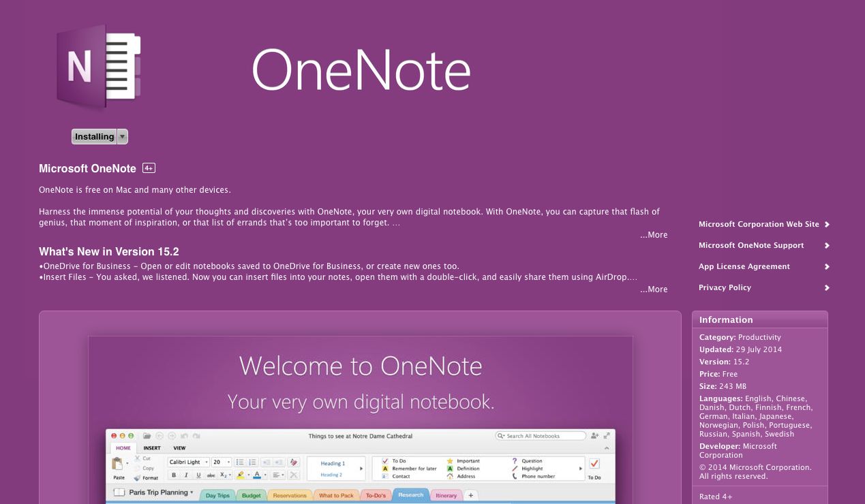Click the share add-person icon in preview

[x=594, y=436]
